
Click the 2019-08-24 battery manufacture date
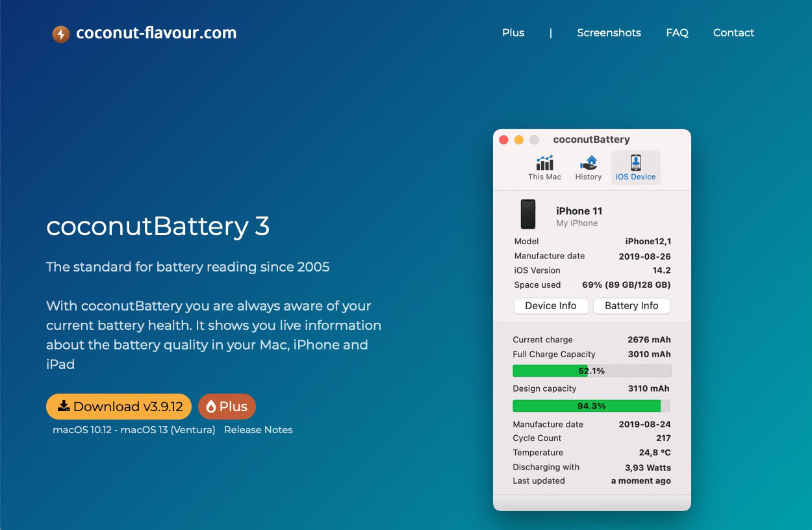point(645,425)
